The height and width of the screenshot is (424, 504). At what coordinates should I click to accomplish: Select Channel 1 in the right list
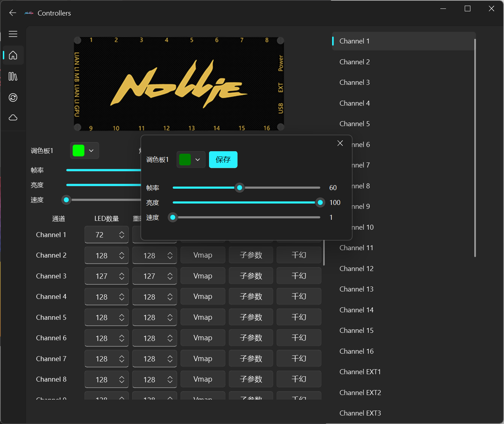[x=403, y=41]
